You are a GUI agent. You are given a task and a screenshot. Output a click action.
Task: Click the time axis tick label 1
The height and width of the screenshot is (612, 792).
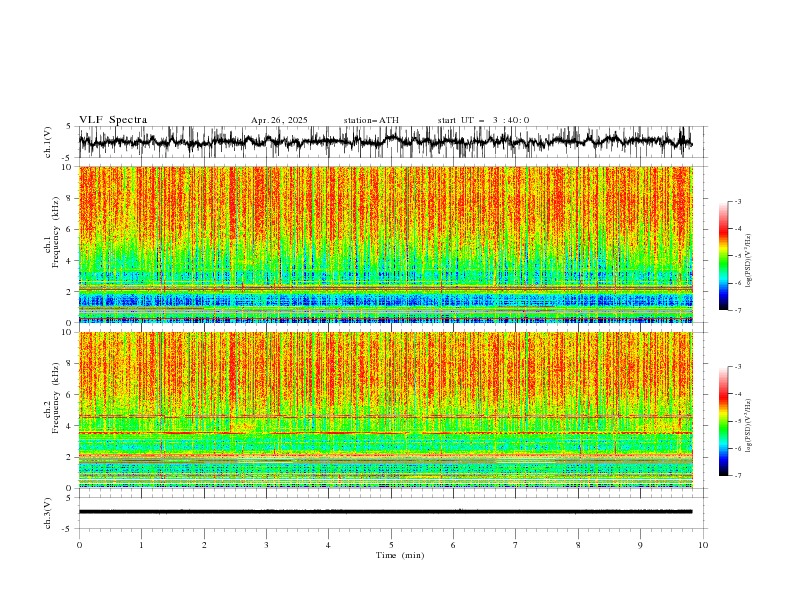click(141, 545)
